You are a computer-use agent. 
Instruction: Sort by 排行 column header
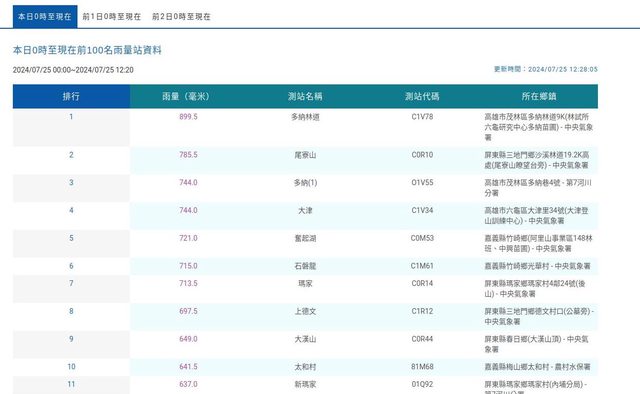tap(71, 96)
